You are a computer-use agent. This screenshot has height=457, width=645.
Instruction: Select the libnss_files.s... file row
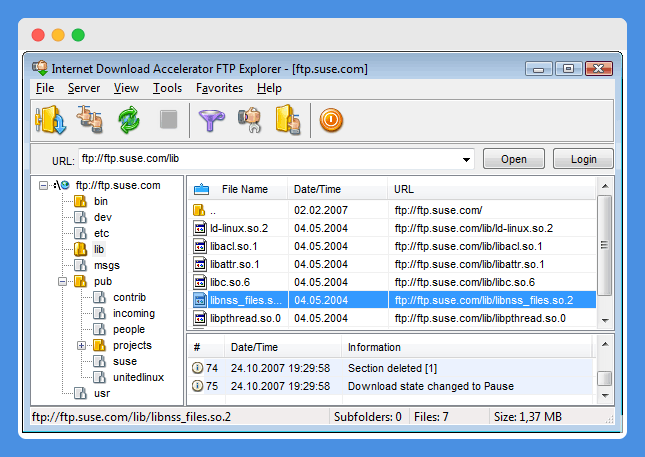[392, 300]
